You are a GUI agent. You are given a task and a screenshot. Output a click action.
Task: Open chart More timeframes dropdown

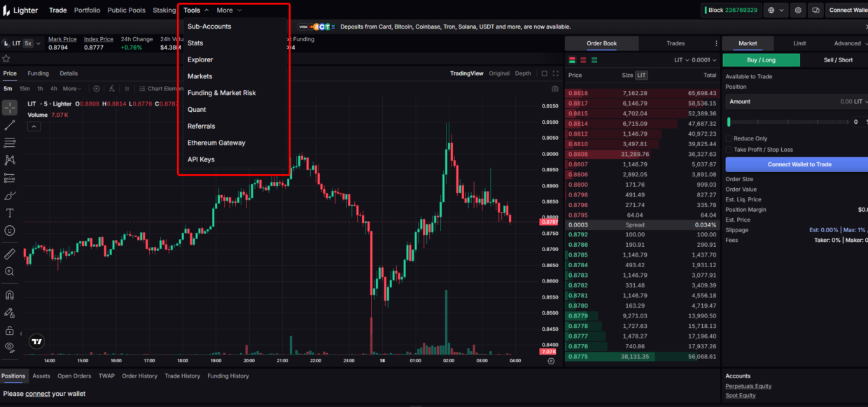click(x=72, y=89)
